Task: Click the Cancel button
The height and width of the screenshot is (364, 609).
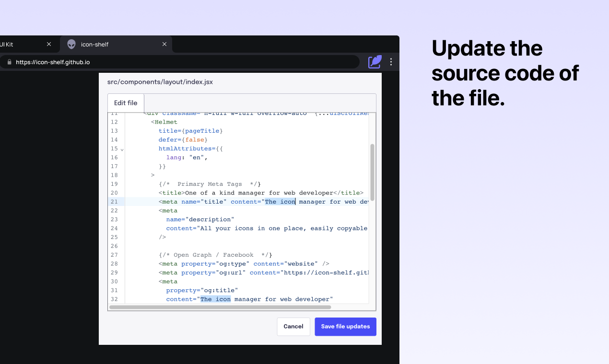Action: (293, 327)
